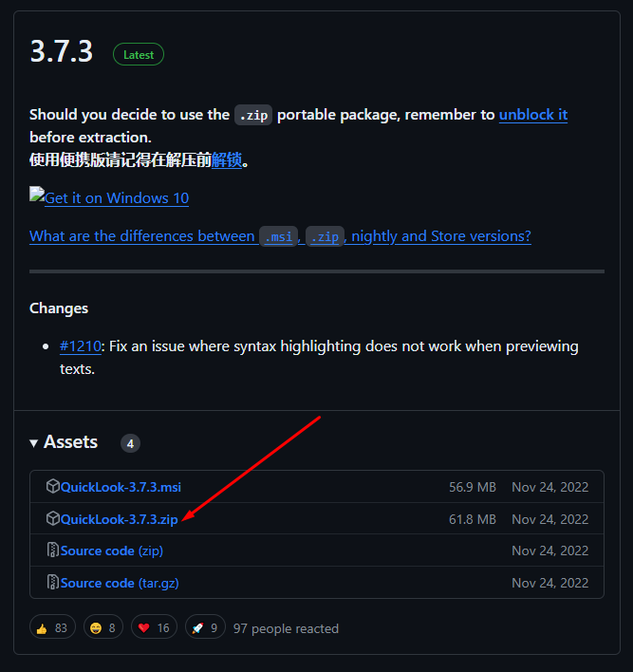The height and width of the screenshot is (672, 633).
Task: Click the file-zip icon beside Source code (tar.gz)
Action: pos(53,583)
